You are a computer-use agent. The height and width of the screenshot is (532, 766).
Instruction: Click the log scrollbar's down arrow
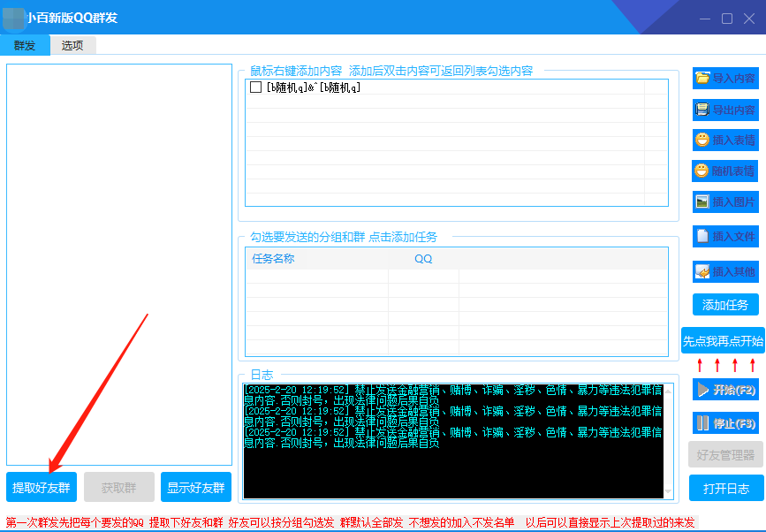click(668, 491)
